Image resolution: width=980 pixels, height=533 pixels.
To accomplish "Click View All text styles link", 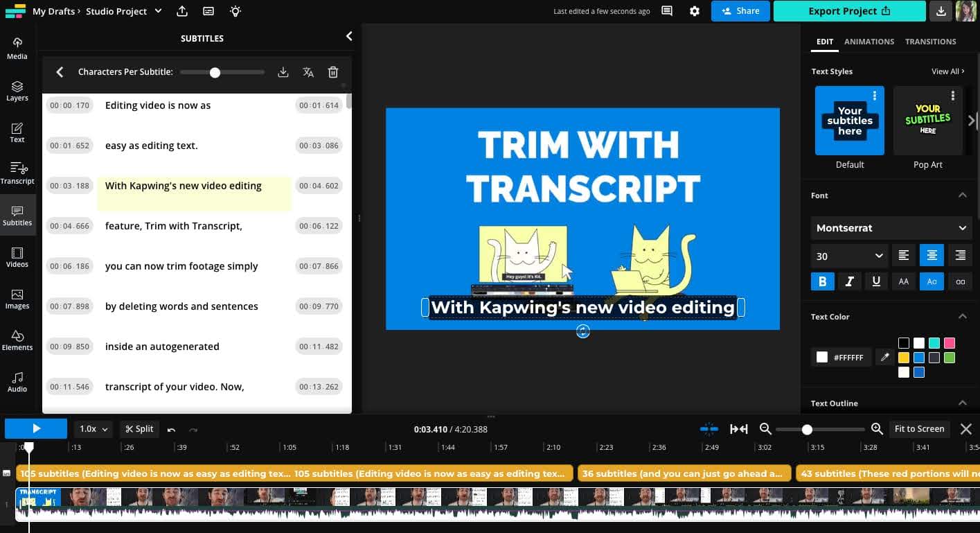I will 948,71.
